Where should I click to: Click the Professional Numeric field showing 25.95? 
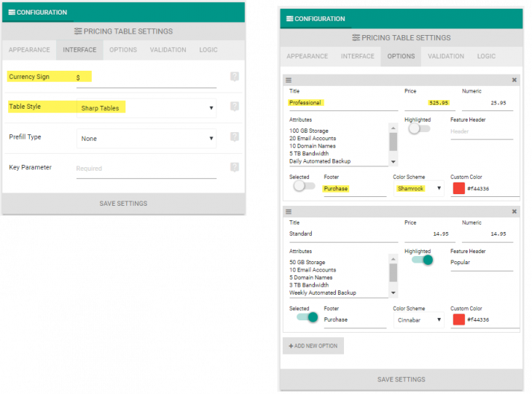coord(488,104)
